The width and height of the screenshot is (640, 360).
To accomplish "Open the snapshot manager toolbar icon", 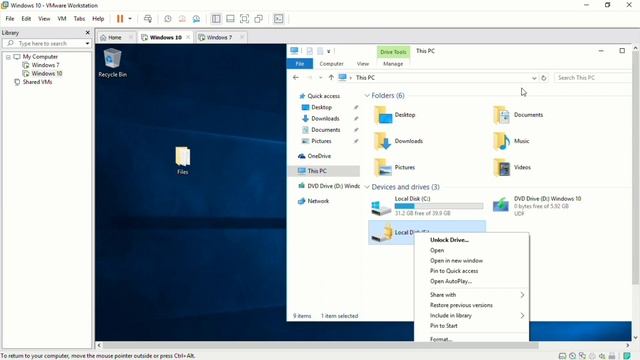I will click(196, 19).
